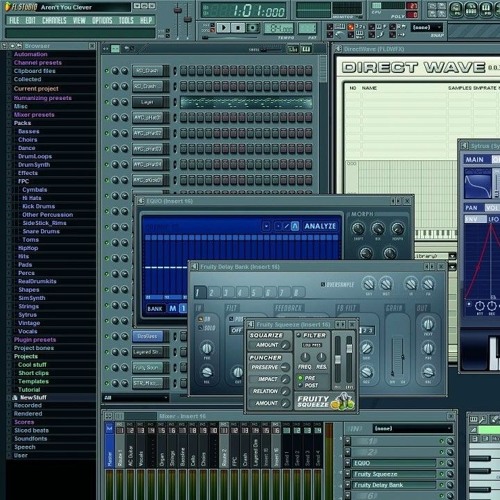
Task: Show the step sequencer toolbar icon
Action: click(x=471, y=9)
